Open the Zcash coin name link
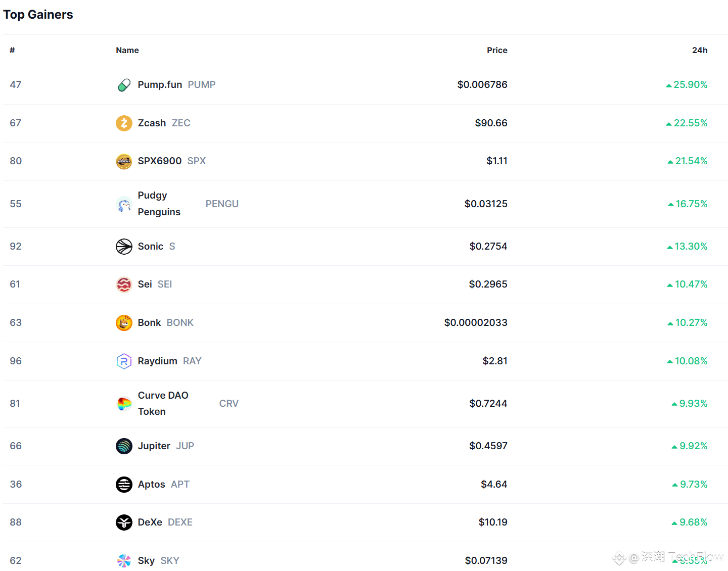728x571 pixels. [x=152, y=123]
